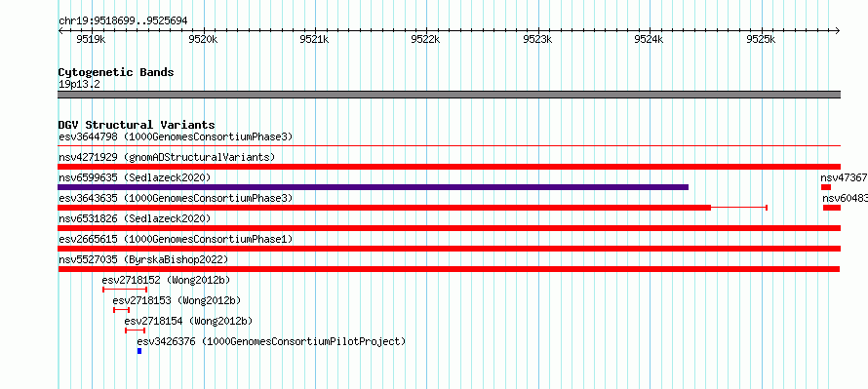Click the 9524k ruler position
Image resolution: width=868 pixels, height=389 pixels.
[650, 39]
